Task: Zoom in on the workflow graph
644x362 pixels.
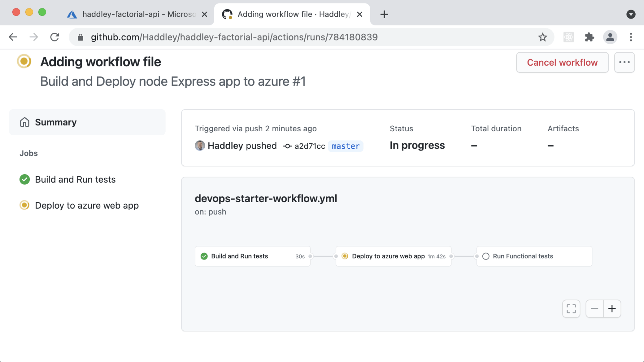Action: 612,309
